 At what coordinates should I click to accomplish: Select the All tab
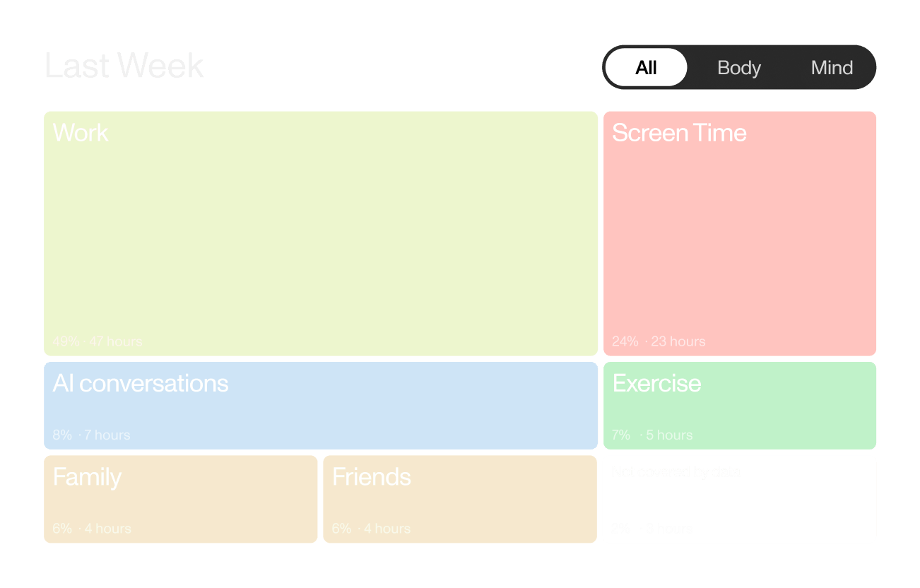coord(646,68)
